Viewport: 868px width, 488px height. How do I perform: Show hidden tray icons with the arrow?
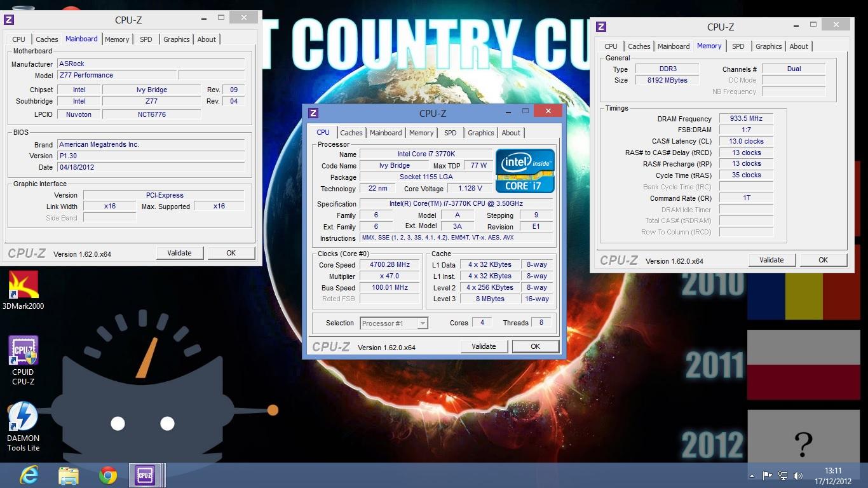tap(752, 475)
